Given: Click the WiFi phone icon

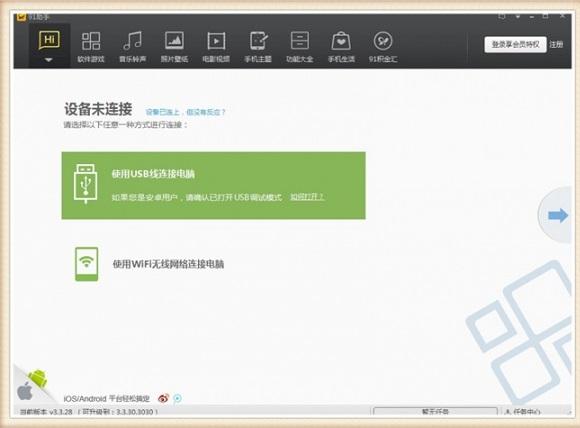Looking at the screenshot, I should tap(87, 264).
